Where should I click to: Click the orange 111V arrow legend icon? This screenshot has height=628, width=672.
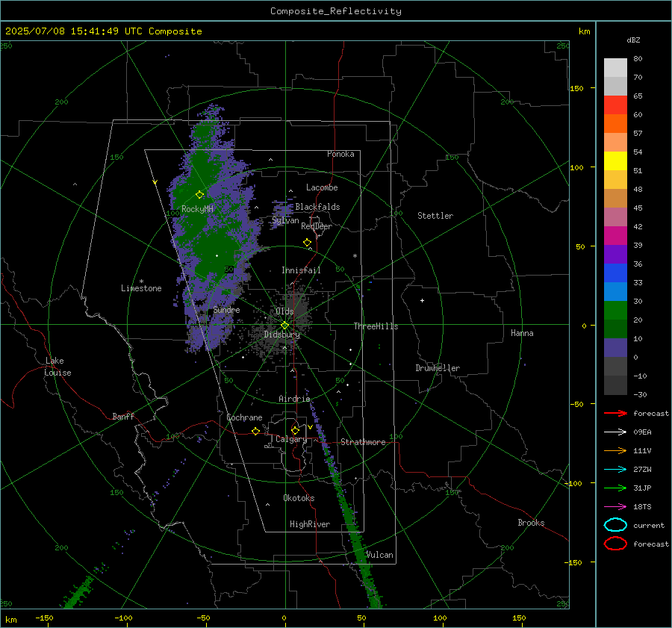pos(615,450)
